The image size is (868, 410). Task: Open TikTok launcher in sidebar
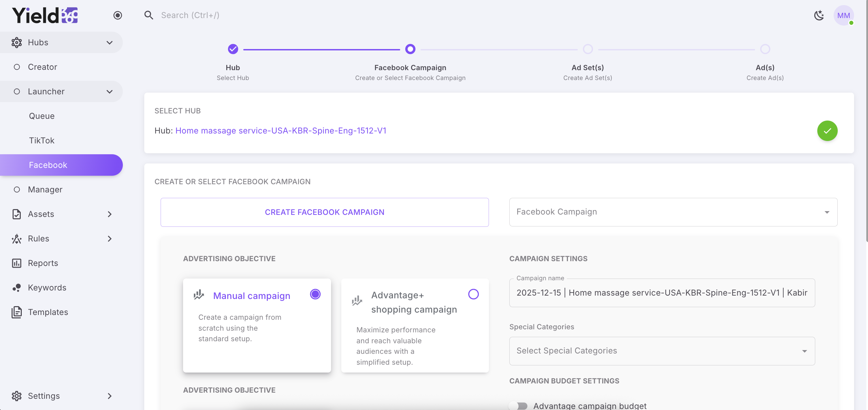[42, 141]
